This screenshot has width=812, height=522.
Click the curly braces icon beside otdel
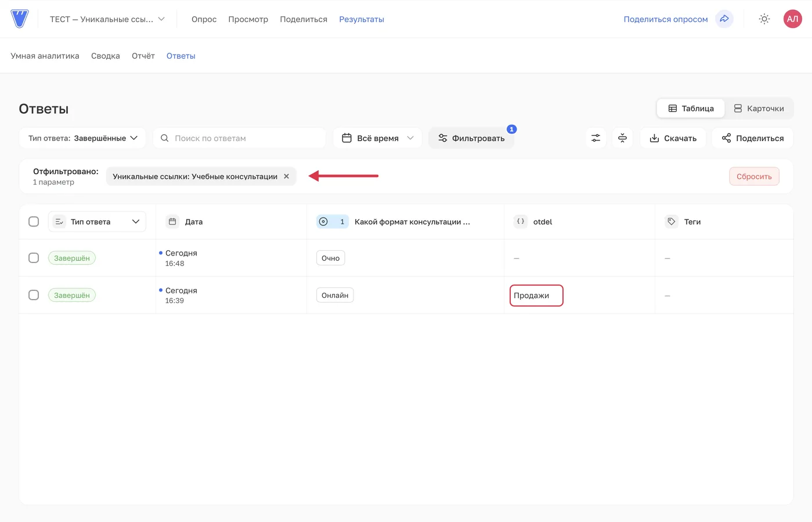click(x=521, y=221)
